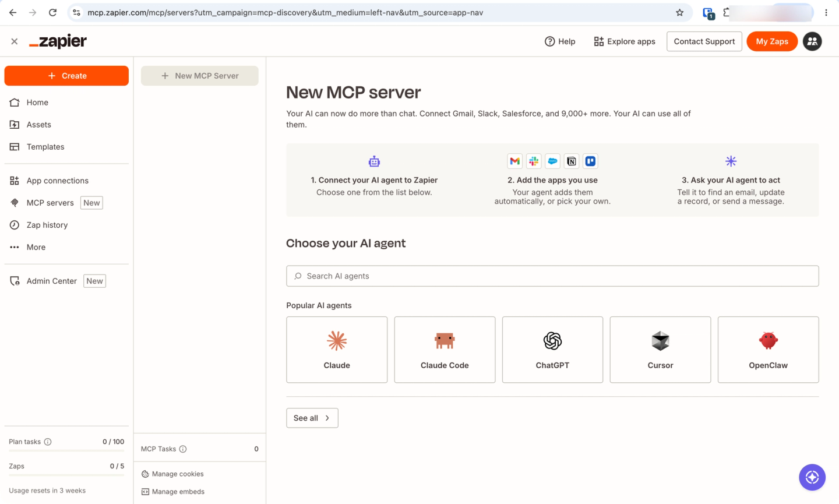Click the Admin Center shield icon
This screenshot has height=504, width=839.
point(15,281)
